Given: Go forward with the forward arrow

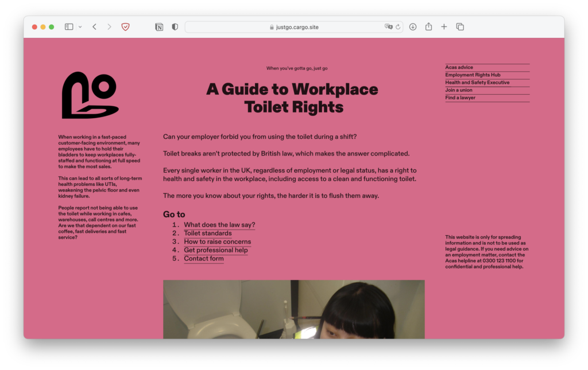Looking at the screenshot, I should click(x=109, y=27).
